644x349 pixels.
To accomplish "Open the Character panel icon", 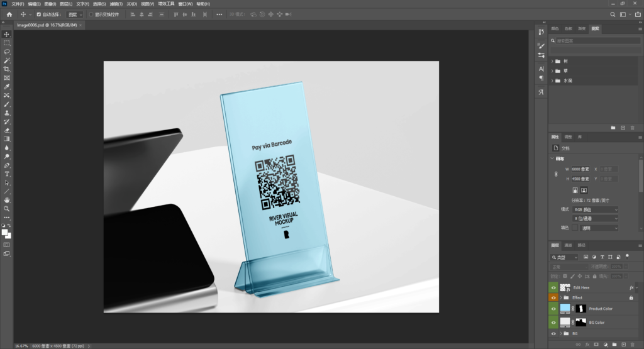I will point(541,69).
